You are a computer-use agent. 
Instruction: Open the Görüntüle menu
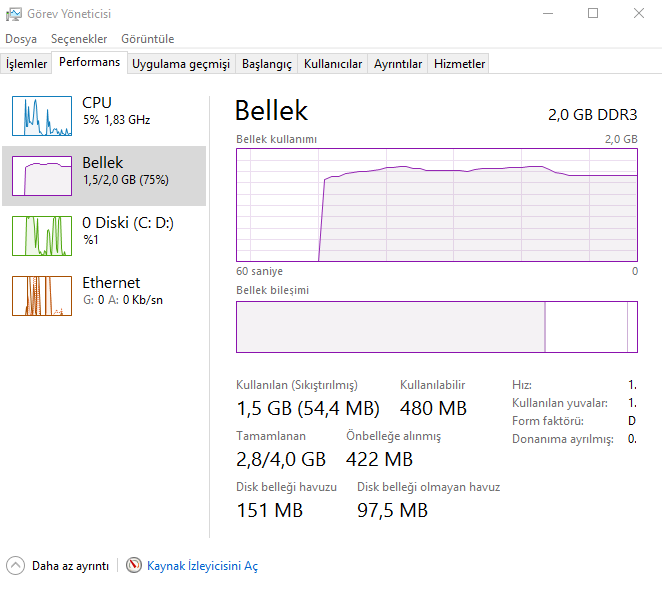[x=148, y=39]
